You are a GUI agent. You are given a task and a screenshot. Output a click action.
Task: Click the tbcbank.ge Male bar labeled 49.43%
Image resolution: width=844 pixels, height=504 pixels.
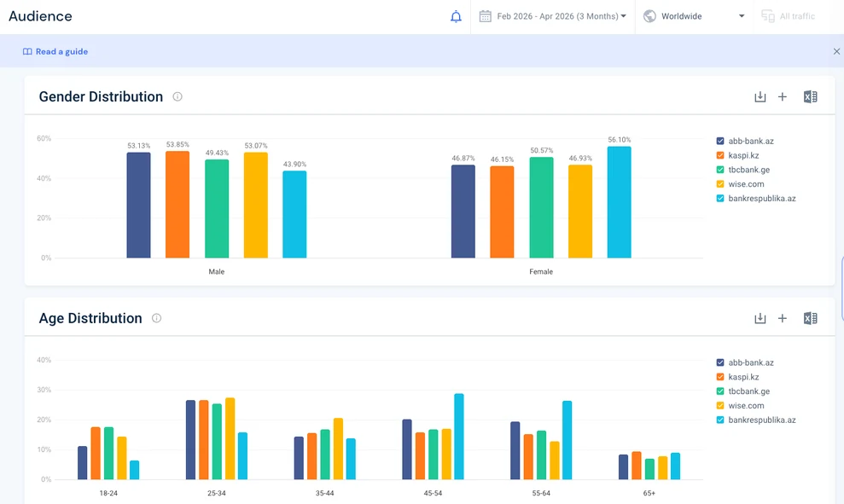pos(217,209)
